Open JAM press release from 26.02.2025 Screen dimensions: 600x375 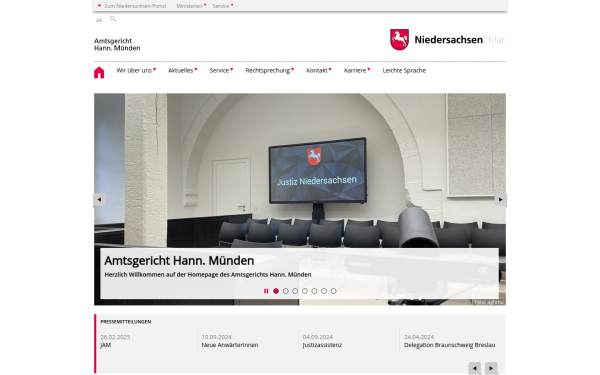click(x=106, y=345)
